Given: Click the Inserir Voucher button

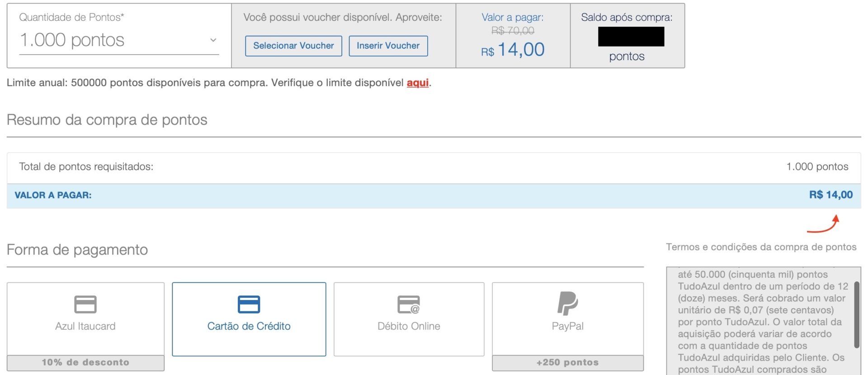Looking at the screenshot, I should 388,46.
